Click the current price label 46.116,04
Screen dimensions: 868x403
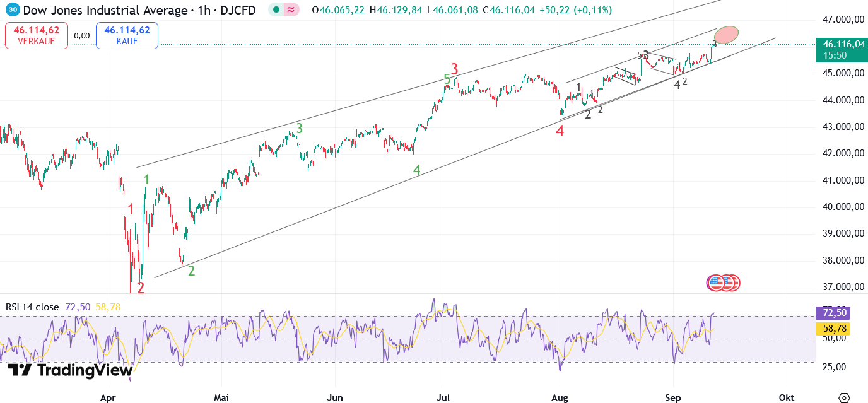pyautogui.click(x=843, y=44)
